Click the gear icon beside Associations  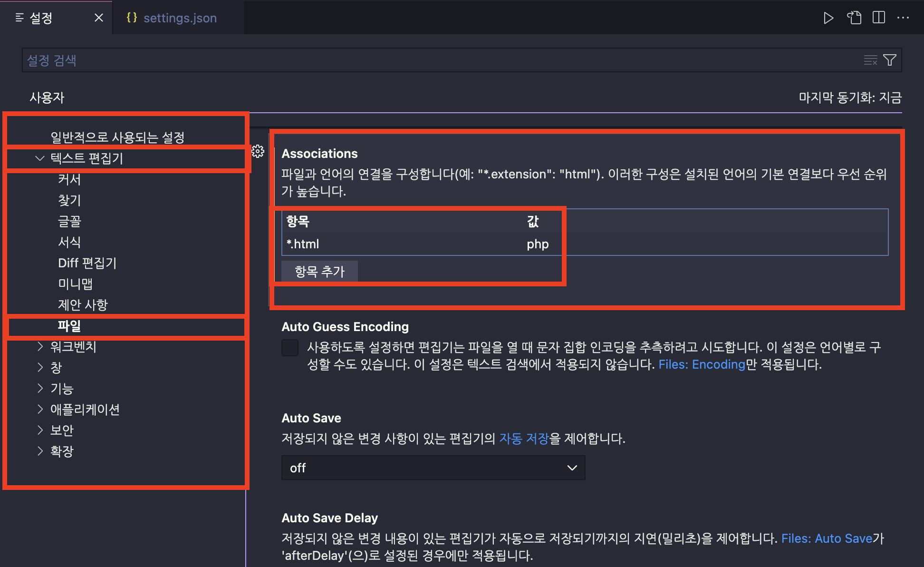(x=258, y=152)
